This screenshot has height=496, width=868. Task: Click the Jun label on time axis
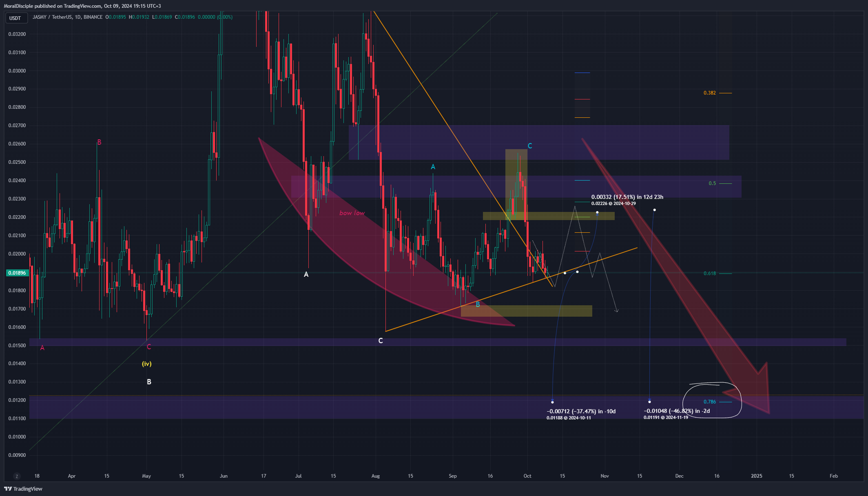tap(224, 476)
